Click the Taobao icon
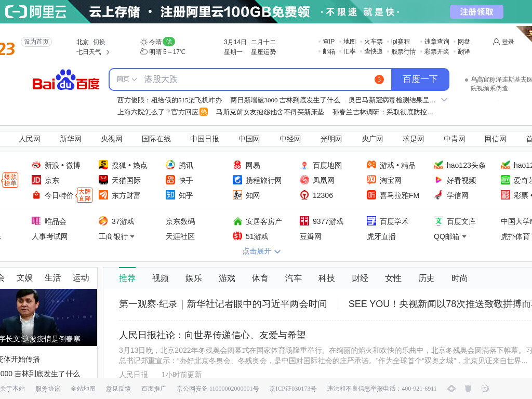Image resolution: width=532 pixels, height=399 pixels. [371, 180]
